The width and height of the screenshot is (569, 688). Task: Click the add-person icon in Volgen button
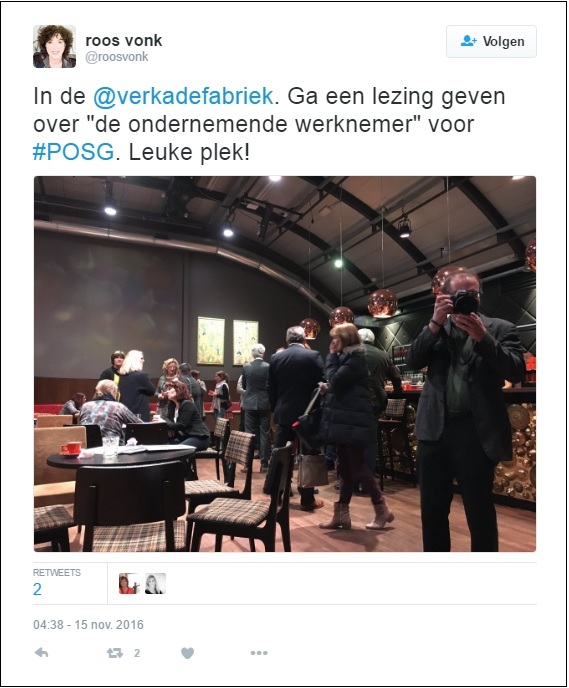[469, 41]
